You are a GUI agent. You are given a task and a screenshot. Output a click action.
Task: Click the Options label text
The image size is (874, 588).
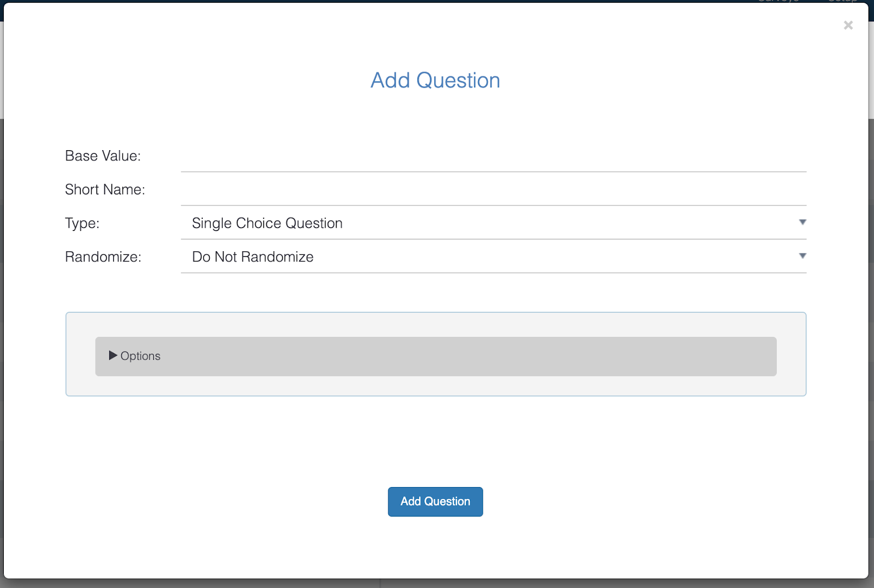(x=140, y=356)
